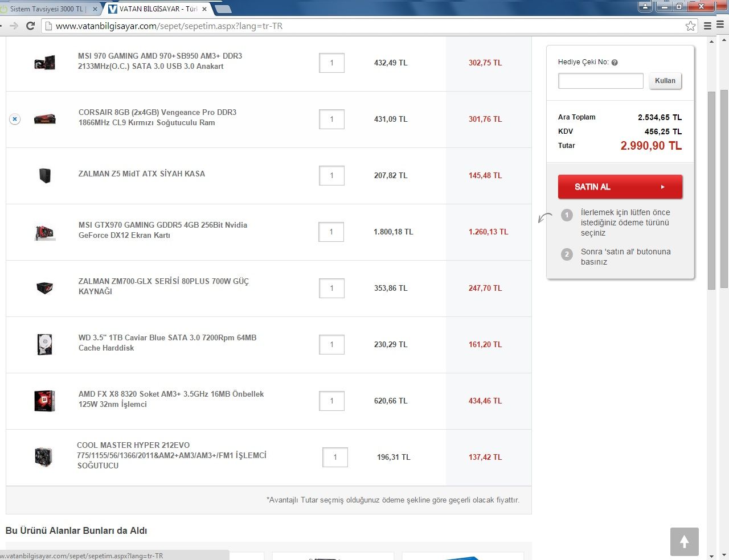The width and height of the screenshot is (729, 560).
Task: Open the CORSAIR 8GB Vengeance Pro link
Action: tap(158, 117)
